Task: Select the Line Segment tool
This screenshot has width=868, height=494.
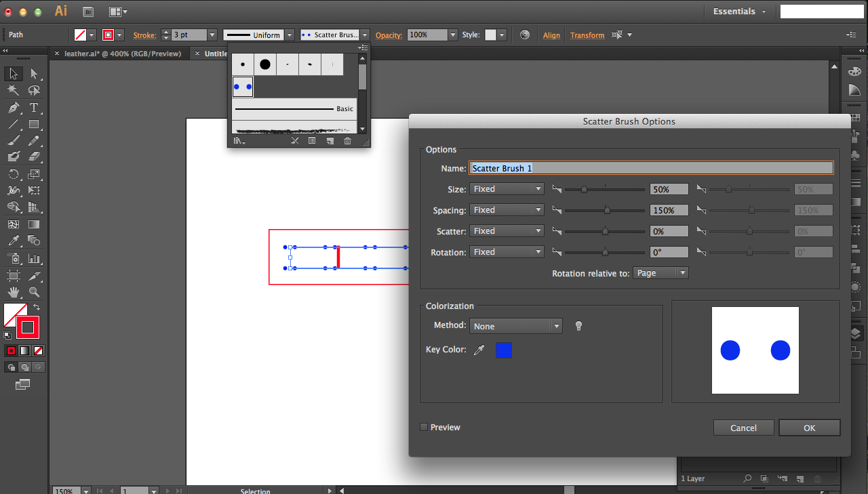Action: tap(14, 124)
